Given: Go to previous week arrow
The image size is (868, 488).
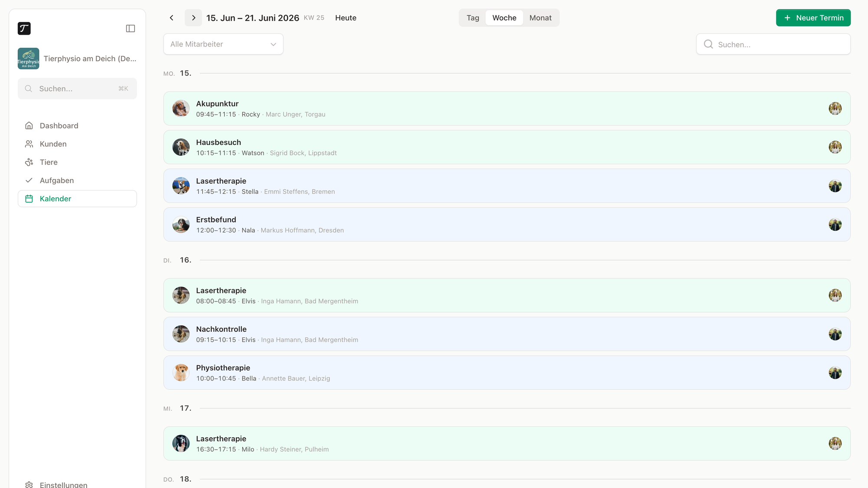Looking at the screenshot, I should (171, 18).
